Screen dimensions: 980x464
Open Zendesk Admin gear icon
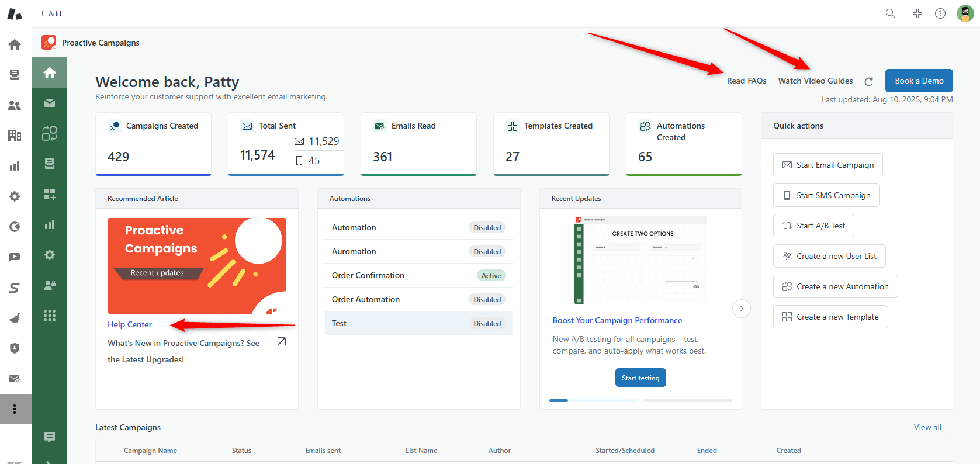(15, 196)
